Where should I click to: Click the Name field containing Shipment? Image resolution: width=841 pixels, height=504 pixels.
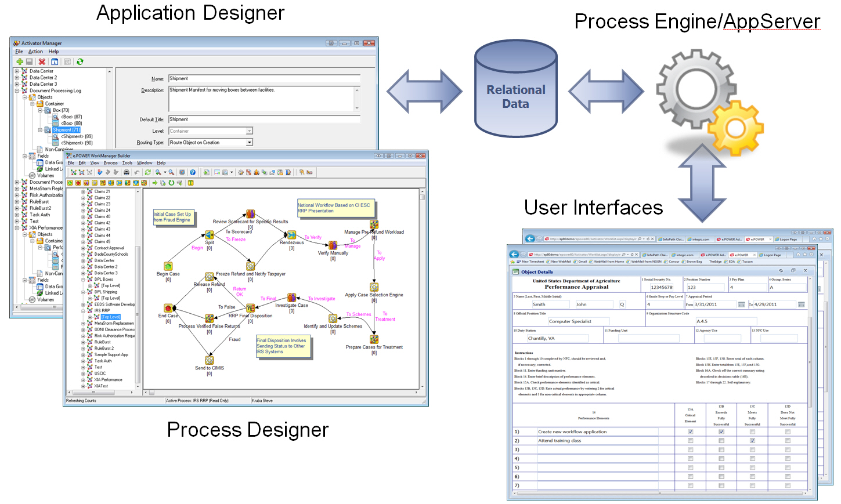click(264, 78)
